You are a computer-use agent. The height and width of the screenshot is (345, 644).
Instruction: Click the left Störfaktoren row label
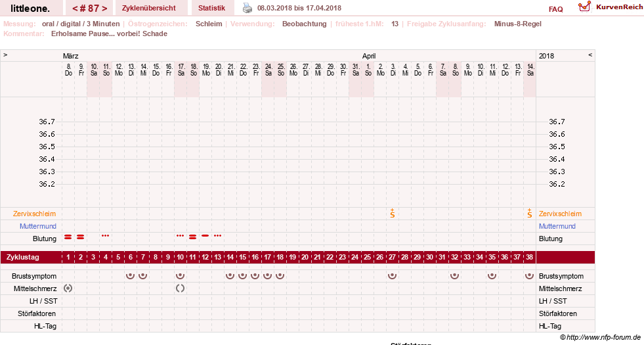37,313
